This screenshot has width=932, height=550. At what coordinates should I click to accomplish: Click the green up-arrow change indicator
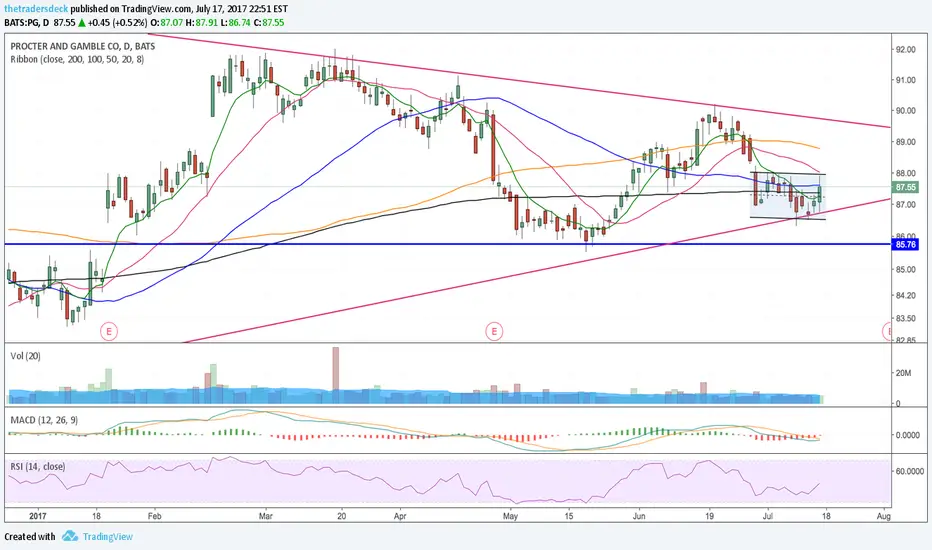pyautogui.click(x=81, y=23)
